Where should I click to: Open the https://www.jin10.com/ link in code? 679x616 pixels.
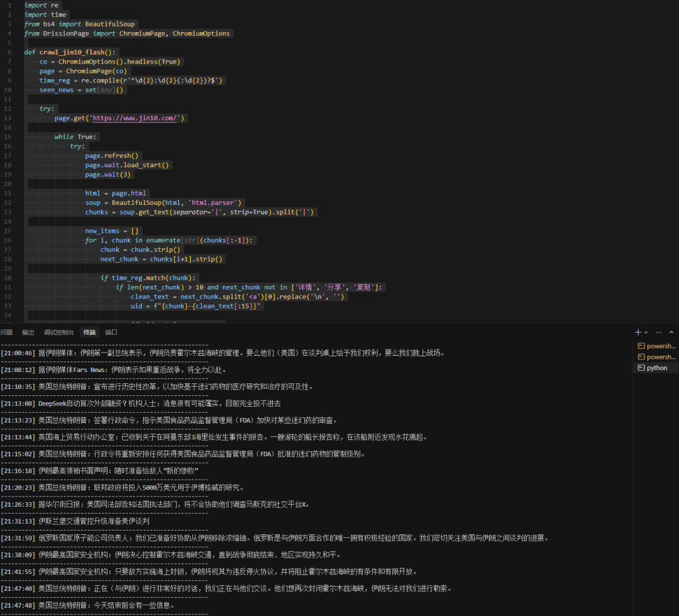(x=135, y=118)
